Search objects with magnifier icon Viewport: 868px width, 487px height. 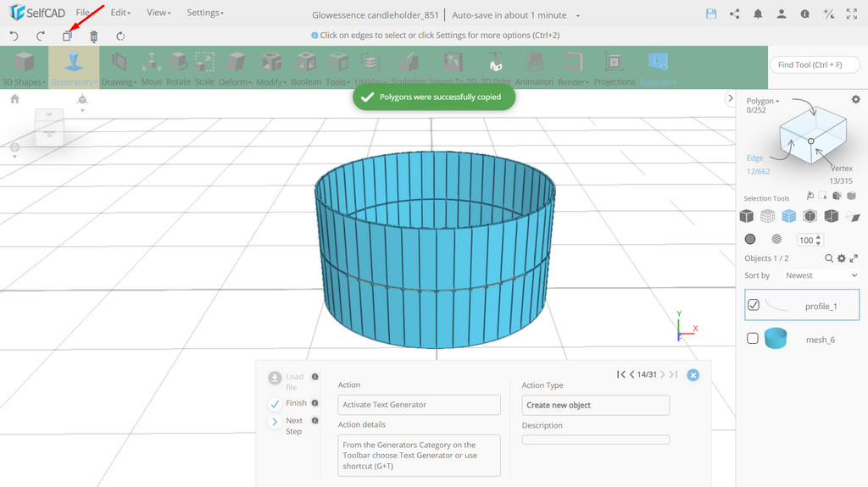829,257
